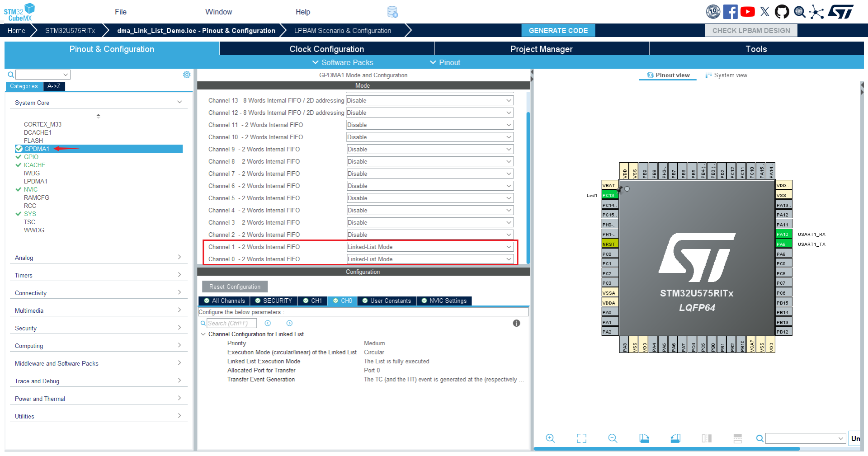Expand the Connectivity category
868x456 pixels.
tap(99, 293)
